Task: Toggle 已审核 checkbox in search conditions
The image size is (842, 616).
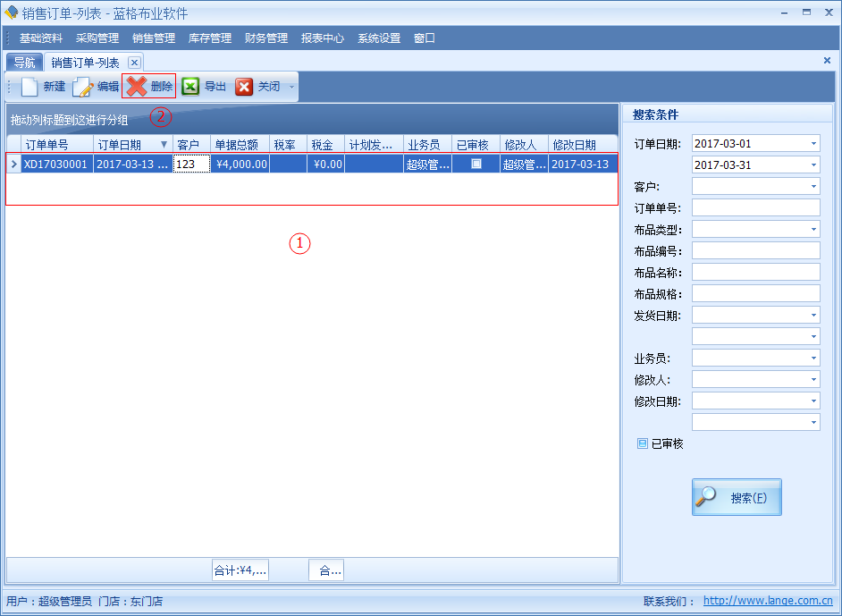Action: (x=643, y=443)
